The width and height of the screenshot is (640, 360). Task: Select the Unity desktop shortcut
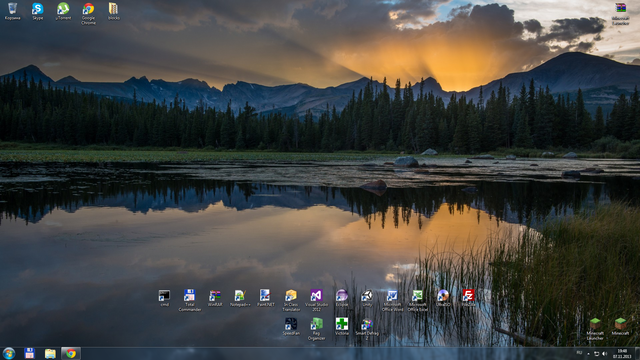tap(367, 298)
